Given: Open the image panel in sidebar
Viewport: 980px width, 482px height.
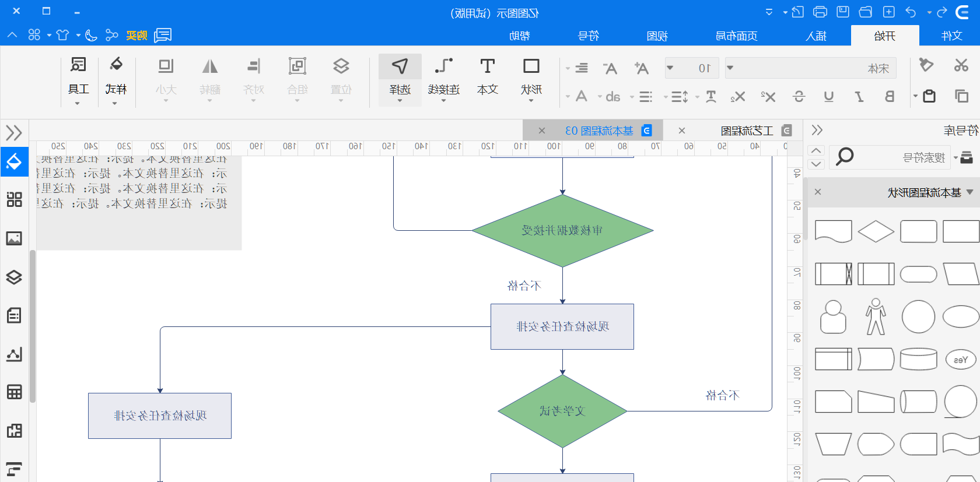Looking at the screenshot, I should pos(14,238).
